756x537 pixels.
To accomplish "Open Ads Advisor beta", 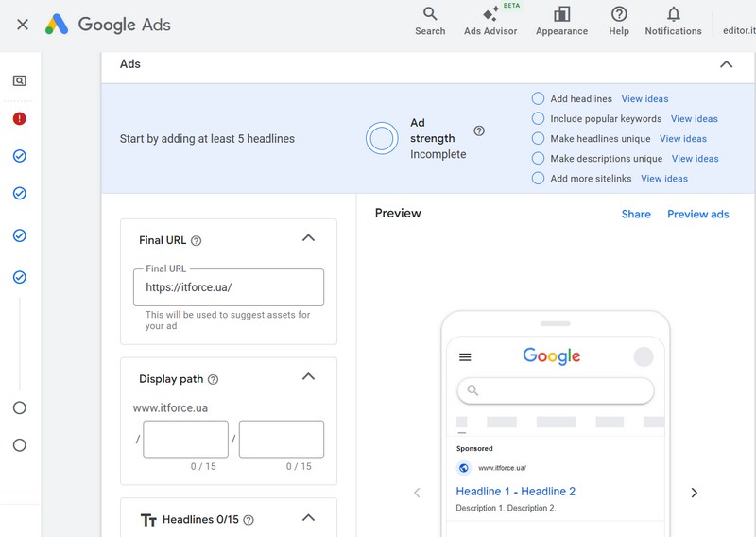I will [490, 21].
